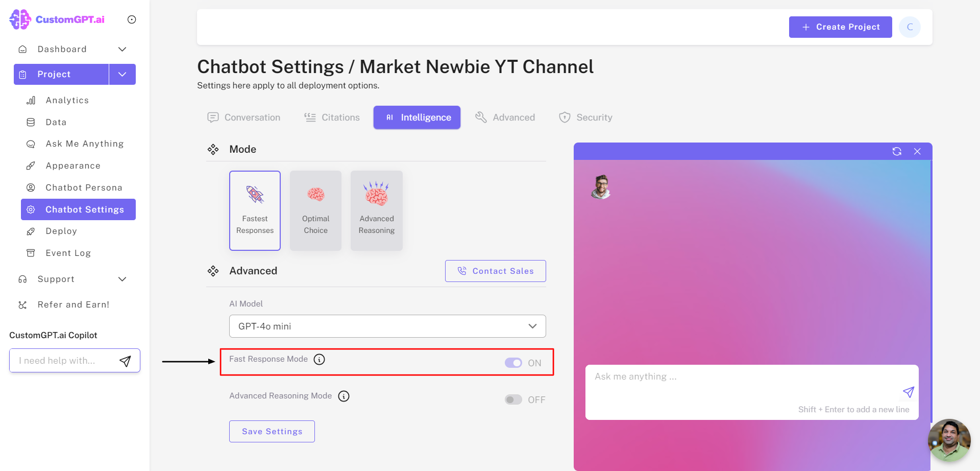Open the Event Log
980x471 pixels.
[x=68, y=253]
